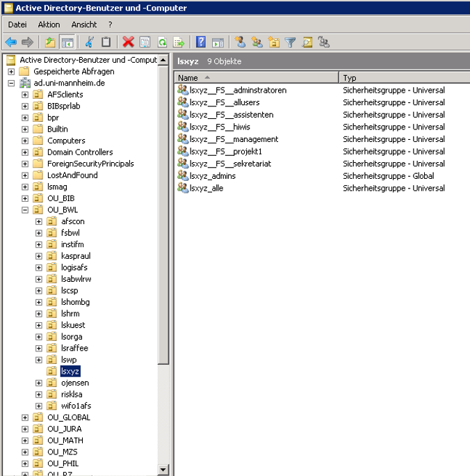Select the OU_MATH tree node
470x476 pixels.
pos(65,441)
